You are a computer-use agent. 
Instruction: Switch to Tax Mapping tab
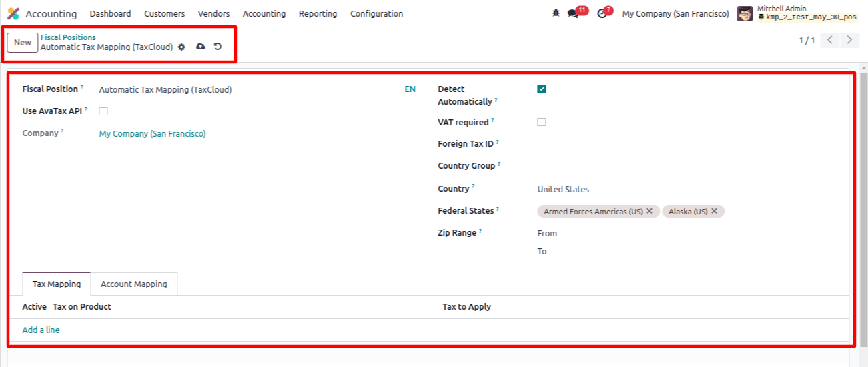(x=57, y=284)
